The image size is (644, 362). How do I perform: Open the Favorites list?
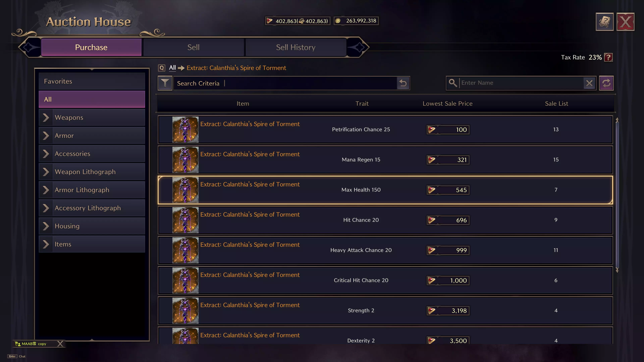[92, 81]
